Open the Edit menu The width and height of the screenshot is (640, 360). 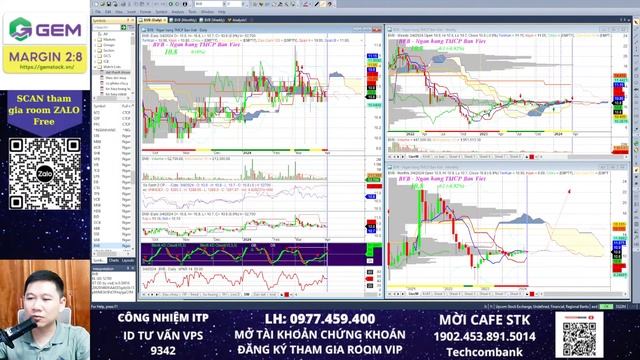pos(108,12)
